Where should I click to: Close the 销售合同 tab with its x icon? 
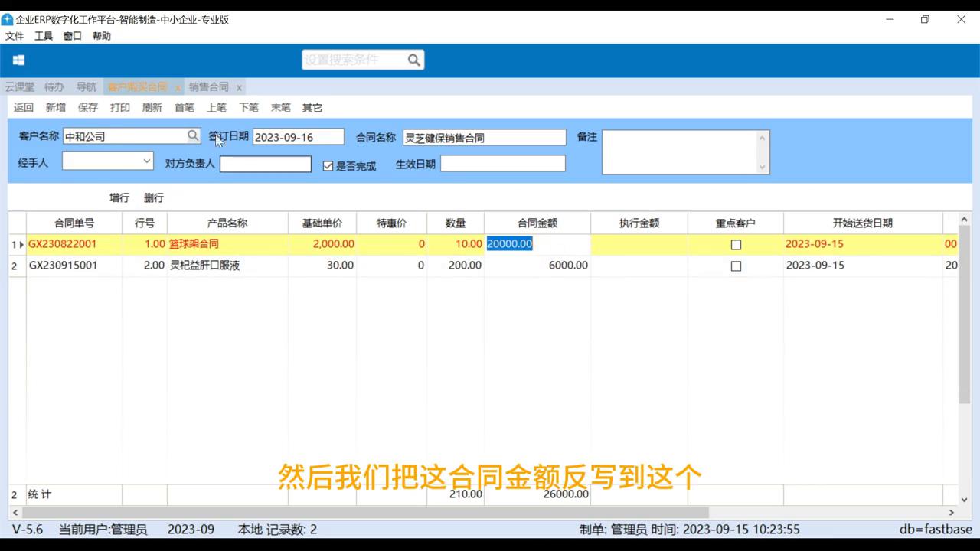pyautogui.click(x=239, y=87)
